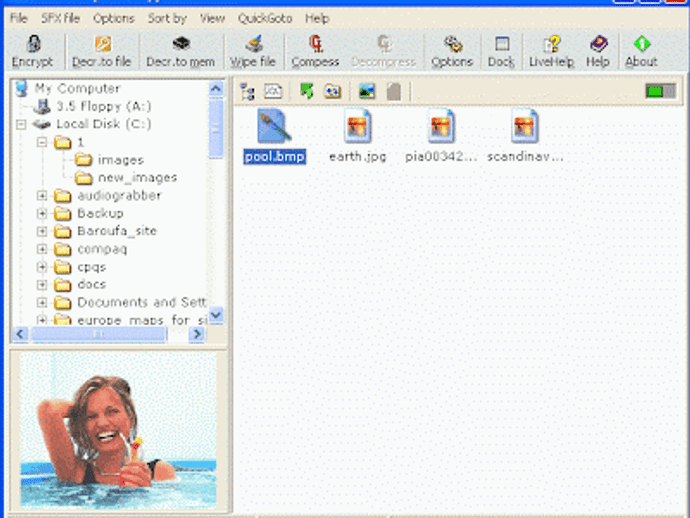Select 3.5 Floppy (A:) drive

click(103, 107)
